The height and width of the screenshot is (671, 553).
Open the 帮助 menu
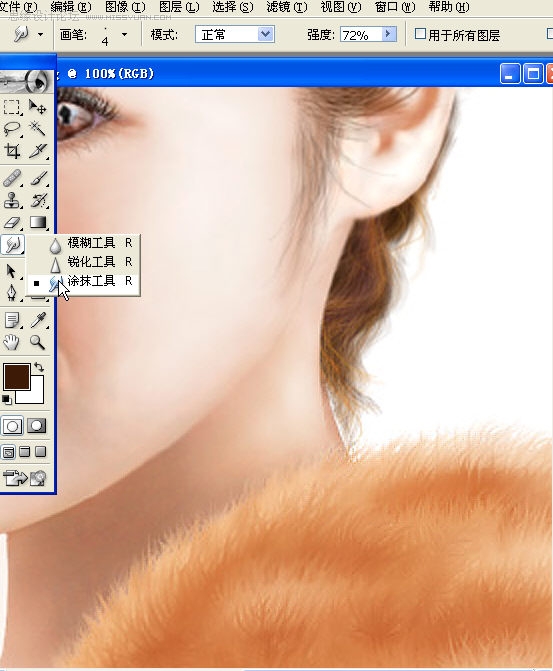point(449,7)
